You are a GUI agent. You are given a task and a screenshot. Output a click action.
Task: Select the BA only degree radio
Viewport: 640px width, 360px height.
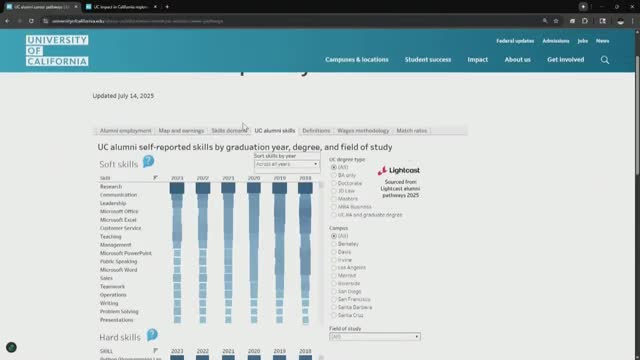(x=334, y=175)
